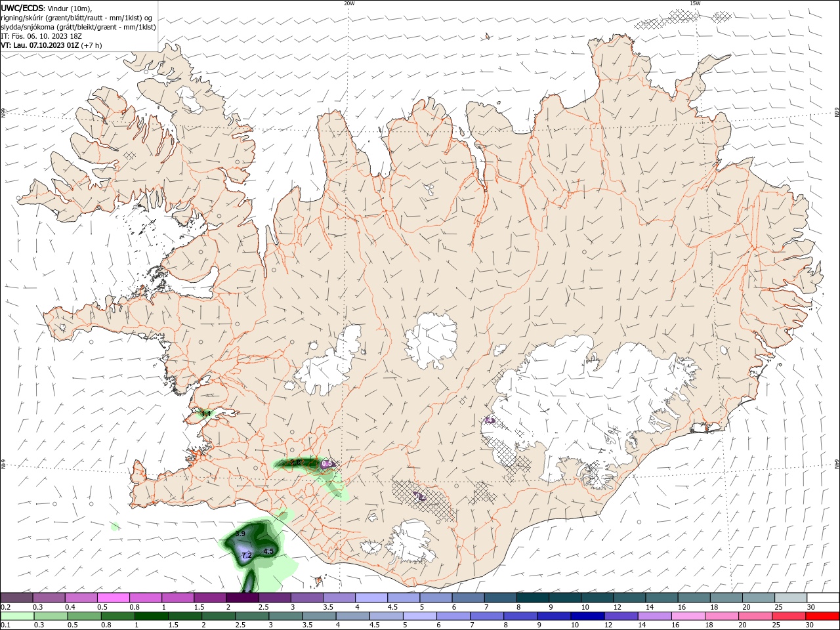
Task: Click the 20W longitude label
Action: click(x=350, y=3)
